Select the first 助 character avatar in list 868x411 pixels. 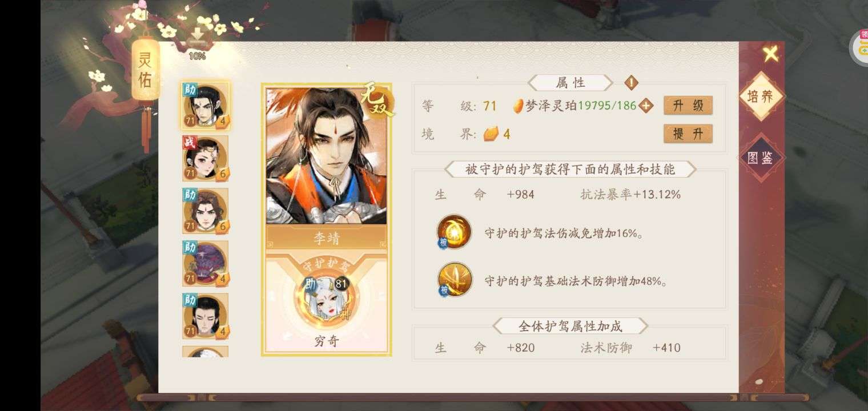pos(206,106)
